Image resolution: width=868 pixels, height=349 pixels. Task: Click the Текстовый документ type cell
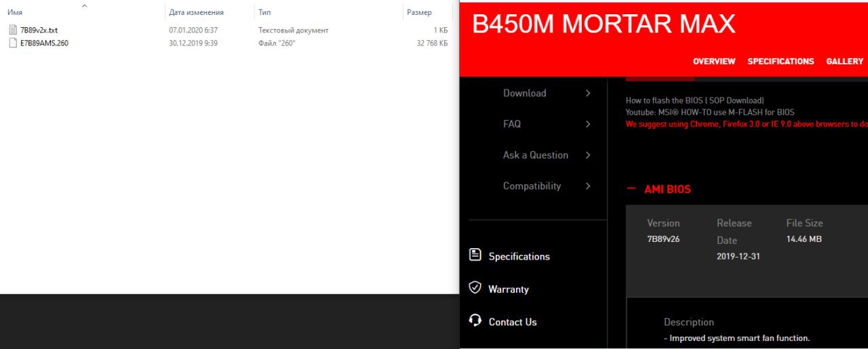click(293, 30)
